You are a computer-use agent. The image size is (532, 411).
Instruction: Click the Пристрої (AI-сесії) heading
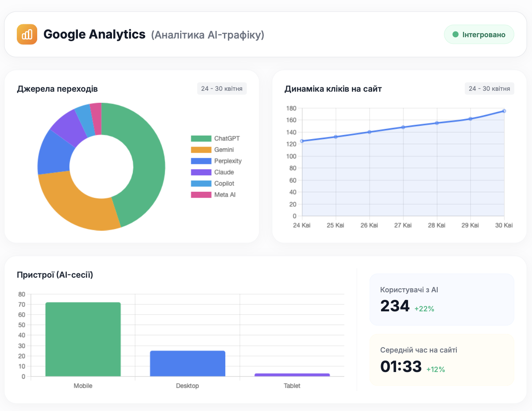pyautogui.click(x=55, y=275)
